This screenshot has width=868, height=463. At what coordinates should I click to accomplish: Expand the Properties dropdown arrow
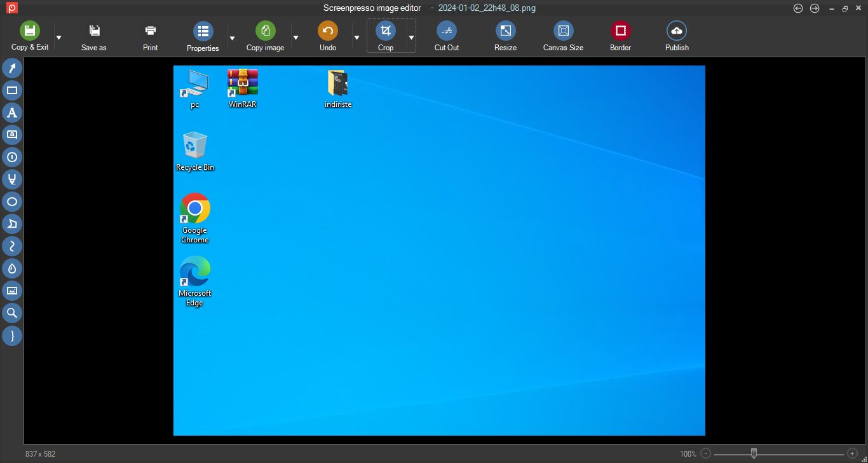tap(232, 38)
